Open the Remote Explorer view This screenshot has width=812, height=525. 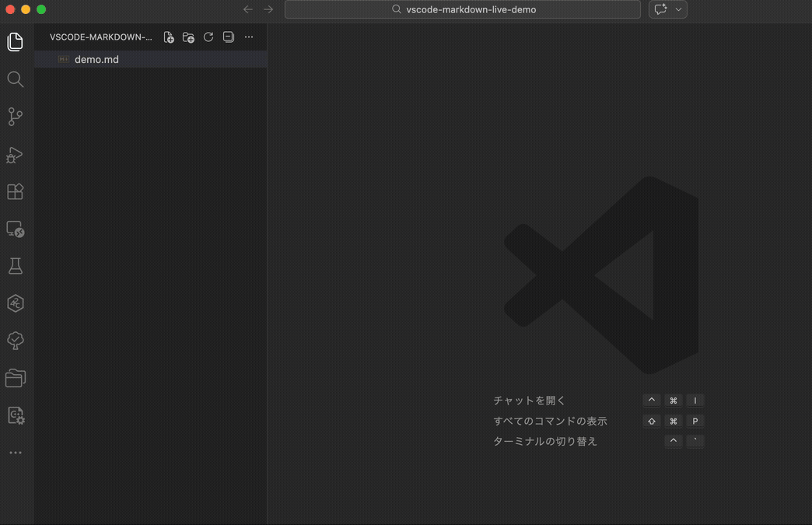(x=16, y=229)
